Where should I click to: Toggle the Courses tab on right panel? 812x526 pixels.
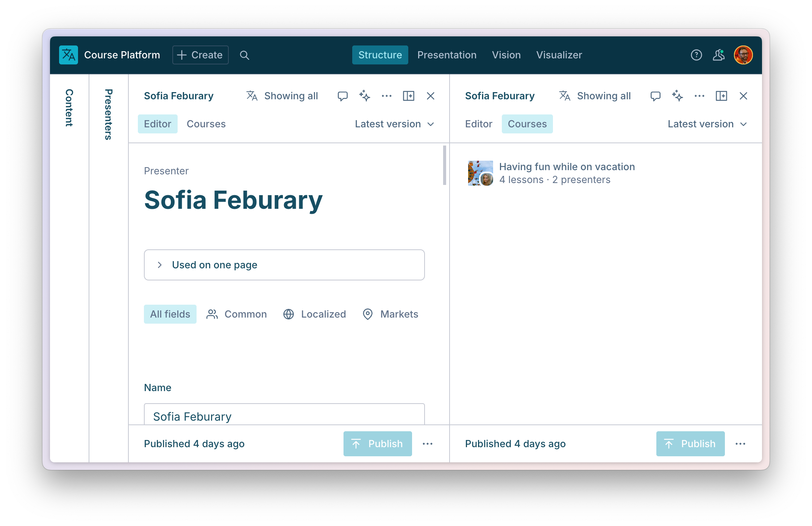(x=527, y=124)
